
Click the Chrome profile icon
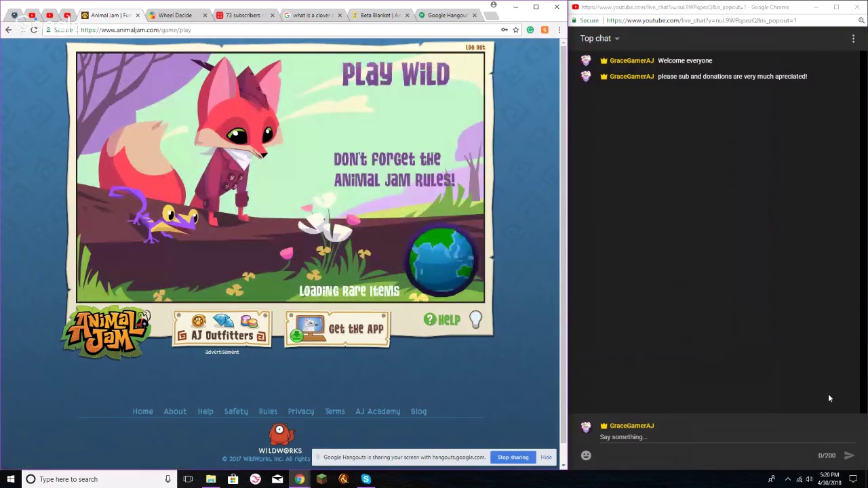tap(493, 5)
